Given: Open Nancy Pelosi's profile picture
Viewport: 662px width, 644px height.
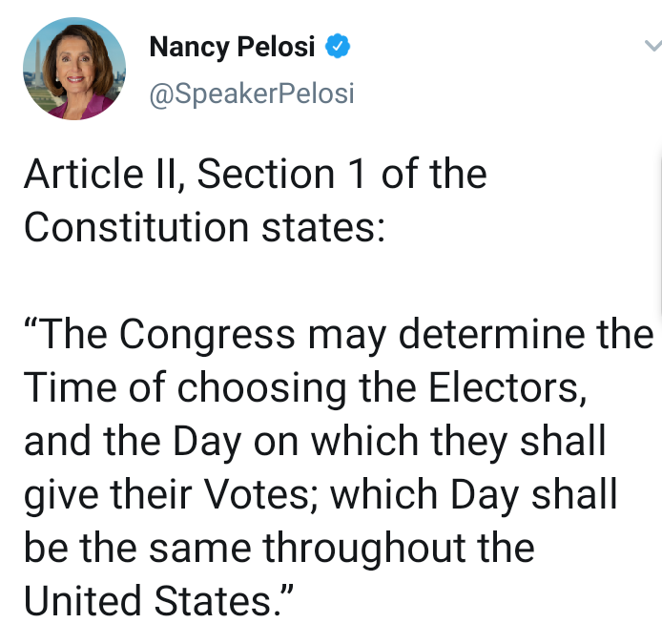Looking at the screenshot, I should tap(74, 68).
